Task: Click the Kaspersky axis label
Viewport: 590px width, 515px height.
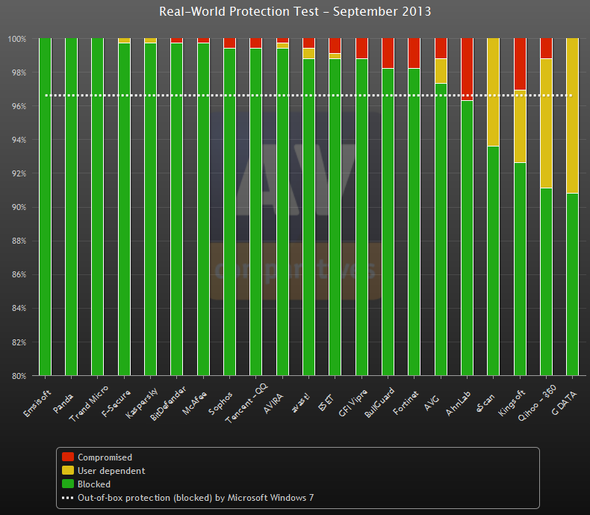Action: [x=141, y=404]
